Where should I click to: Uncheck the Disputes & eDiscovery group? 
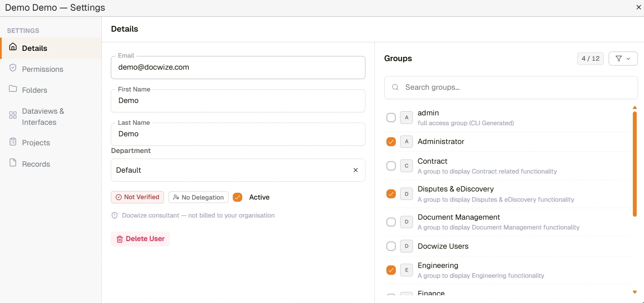click(x=391, y=194)
